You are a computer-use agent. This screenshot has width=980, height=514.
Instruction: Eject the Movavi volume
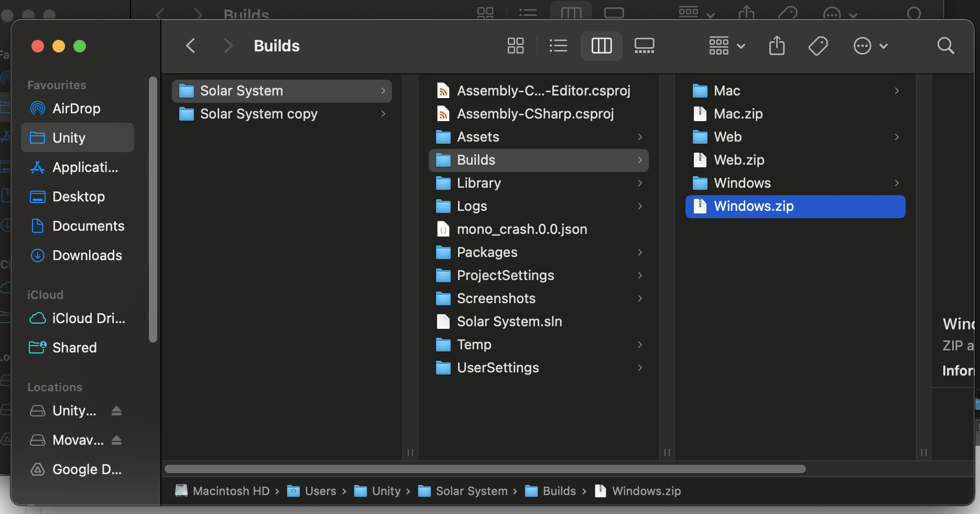pos(116,440)
